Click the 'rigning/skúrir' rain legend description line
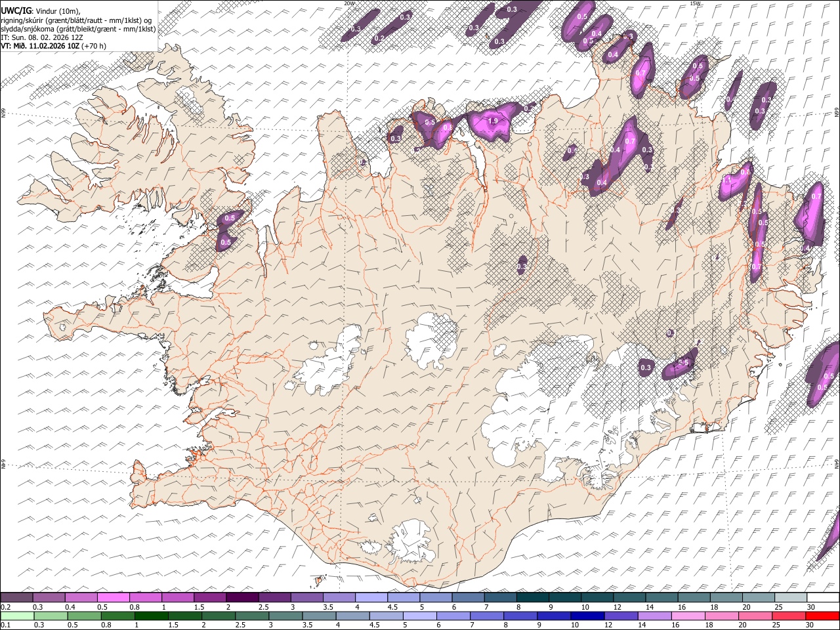 click(77, 20)
